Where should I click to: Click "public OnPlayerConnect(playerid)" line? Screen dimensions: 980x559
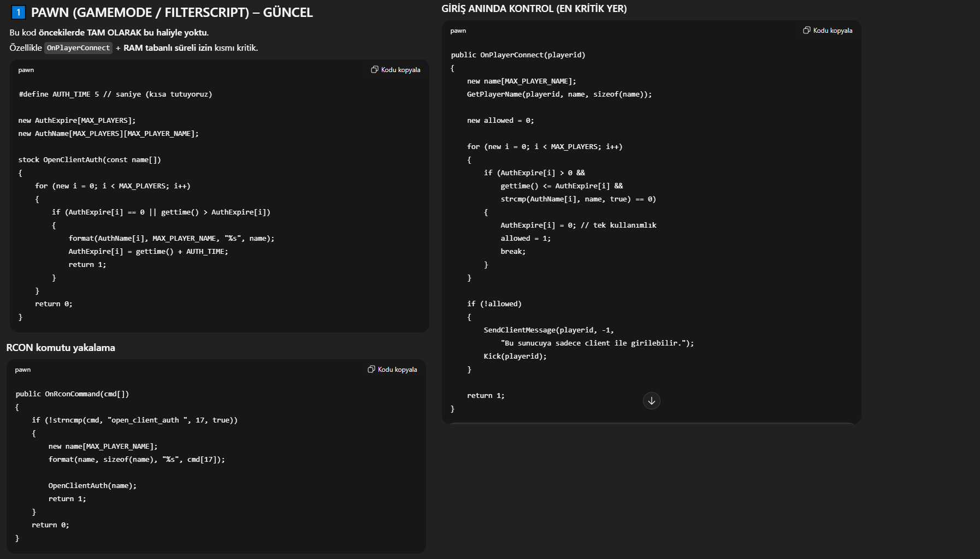[518, 55]
